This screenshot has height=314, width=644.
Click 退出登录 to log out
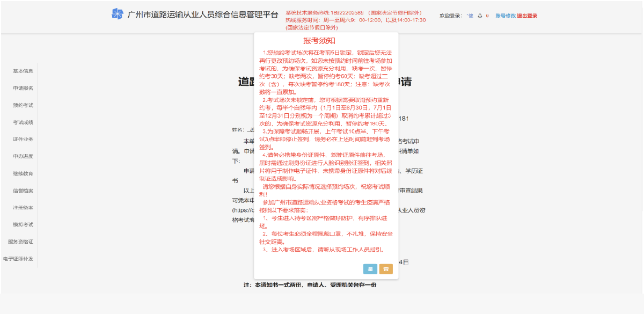tap(527, 16)
